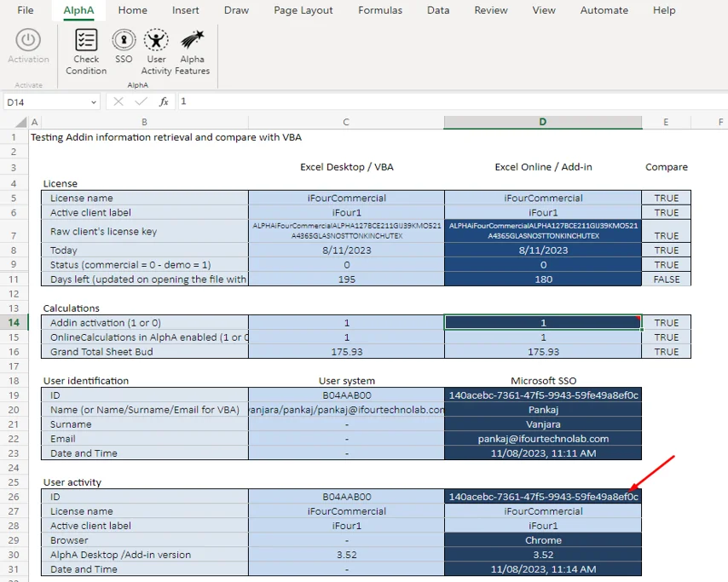Viewport: 728px width, 582px height.
Task: Open the Insert ribbon tab
Action: tap(185, 10)
